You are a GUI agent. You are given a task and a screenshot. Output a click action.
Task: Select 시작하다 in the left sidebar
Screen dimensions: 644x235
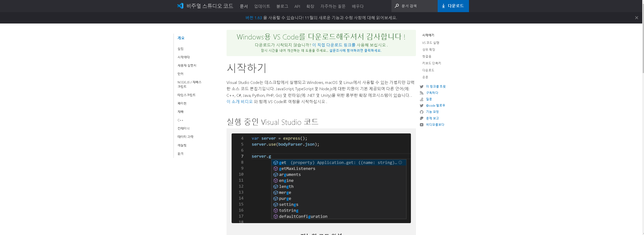coord(183,57)
